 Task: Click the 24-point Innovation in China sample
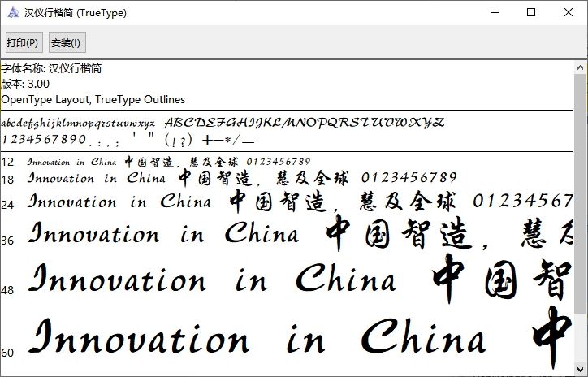tap(119, 201)
